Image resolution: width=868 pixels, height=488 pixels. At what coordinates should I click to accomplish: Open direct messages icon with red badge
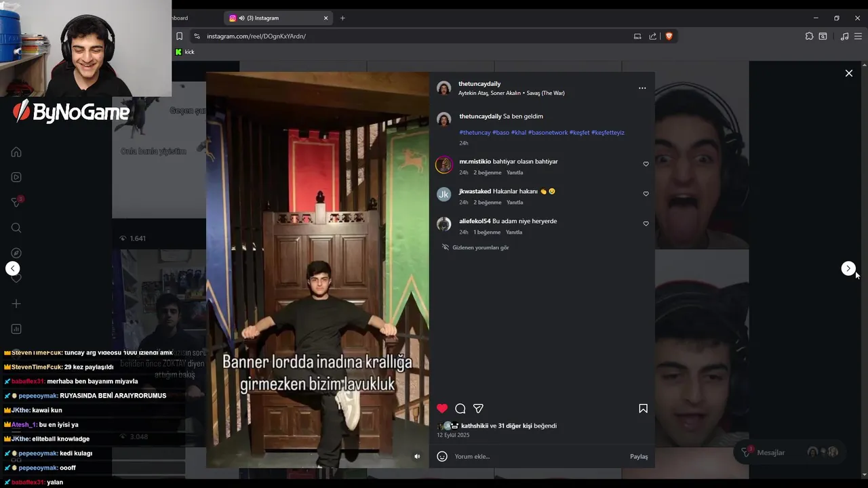17,202
